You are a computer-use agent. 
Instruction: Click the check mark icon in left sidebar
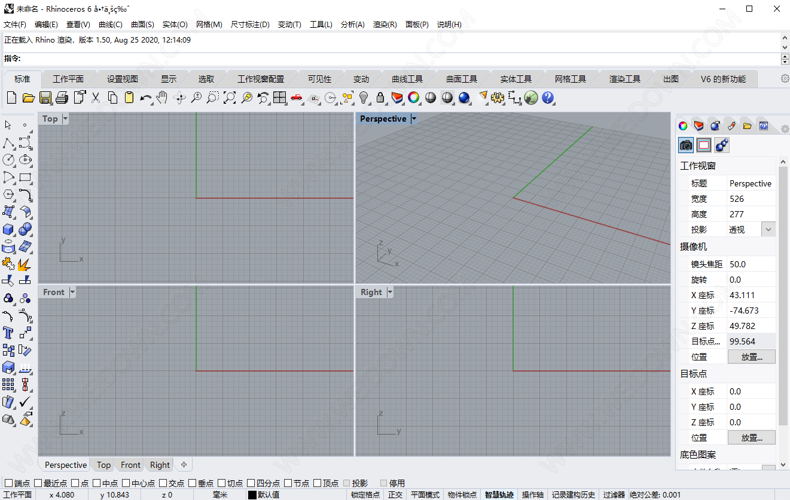[25, 402]
